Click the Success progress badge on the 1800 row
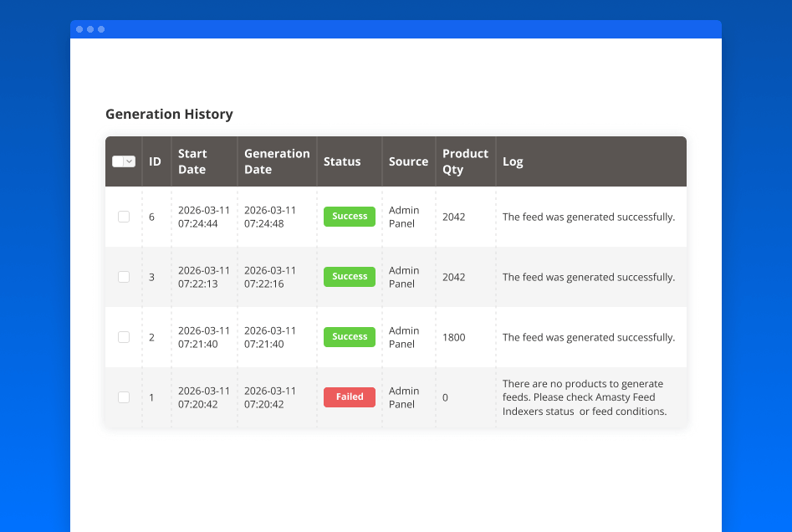 click(349, 336)
